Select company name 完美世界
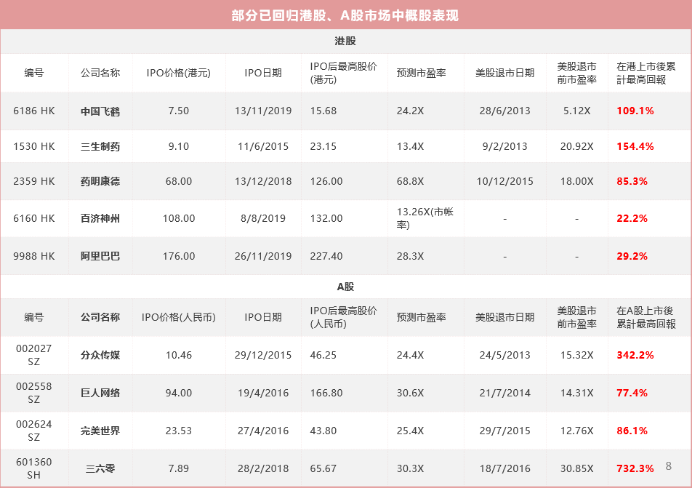 [x=100, y=431]
